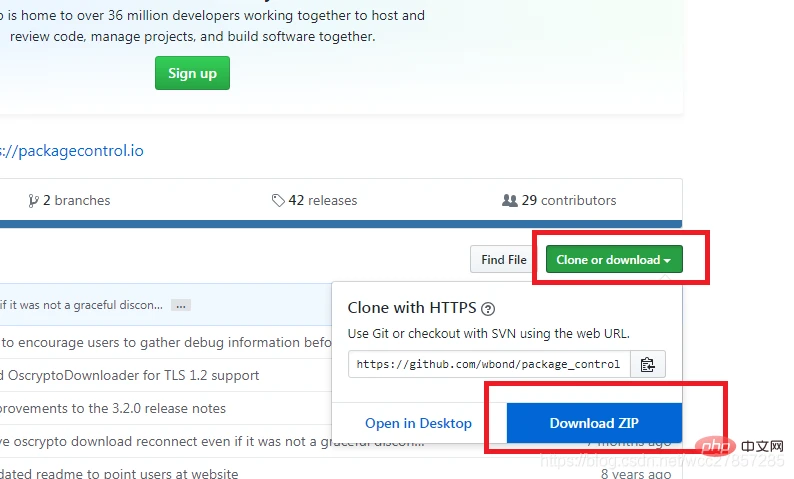Viewport: 794px width, 479px height.
Task: Click the tag icon beside 42 releases
Action: tap(278, 200)
